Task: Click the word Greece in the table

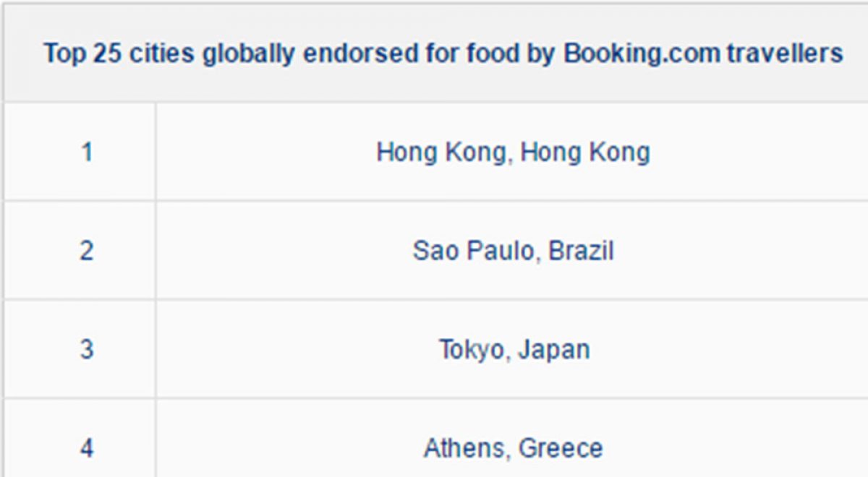Action: 561,448
